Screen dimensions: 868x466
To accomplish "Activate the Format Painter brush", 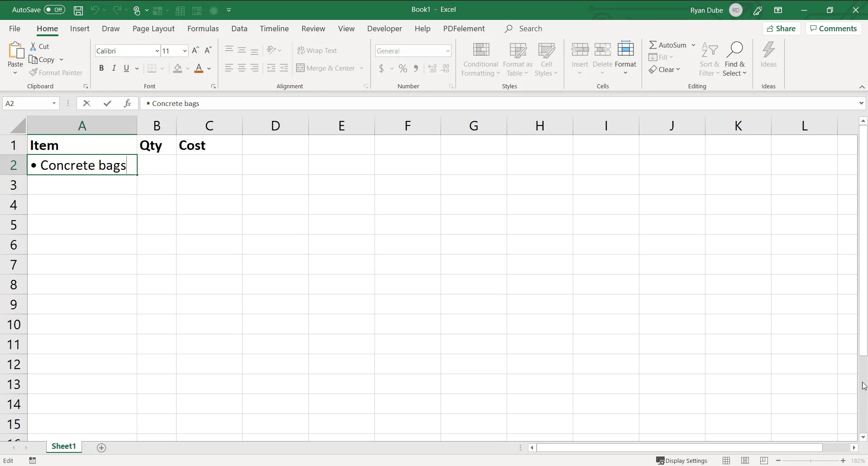I will tap(56, 72).
